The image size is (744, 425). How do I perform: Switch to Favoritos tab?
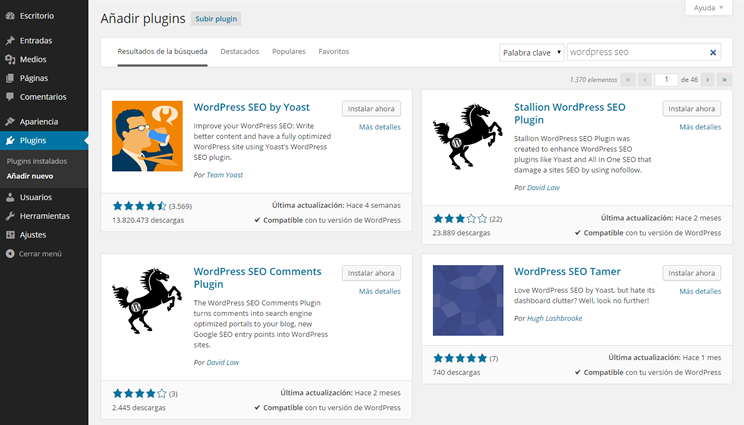click(x=334, y=51)
